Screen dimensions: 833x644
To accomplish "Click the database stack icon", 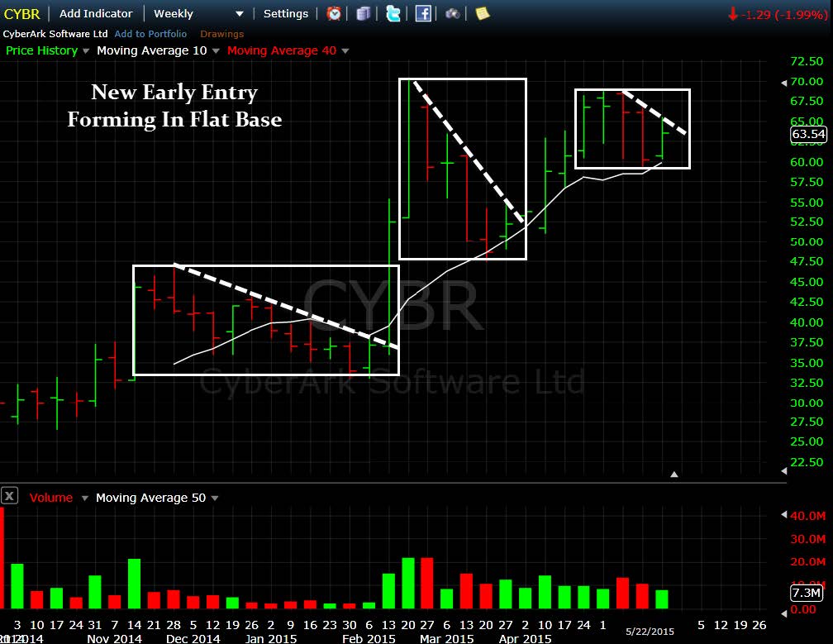I will (364, 13).
